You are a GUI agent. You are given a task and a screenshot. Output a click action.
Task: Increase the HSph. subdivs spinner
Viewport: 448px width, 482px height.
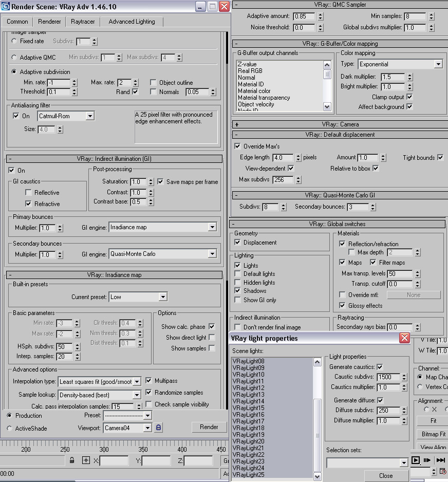[x=78, y=345]
